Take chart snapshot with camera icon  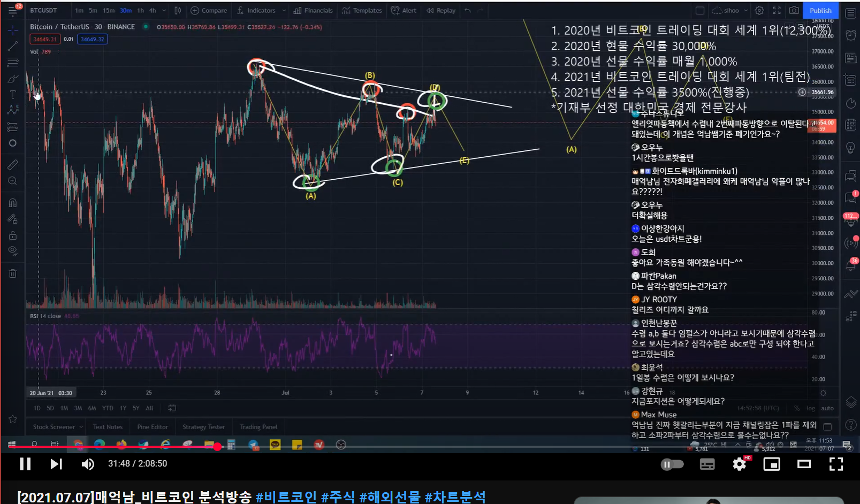(x=794, y=10)
